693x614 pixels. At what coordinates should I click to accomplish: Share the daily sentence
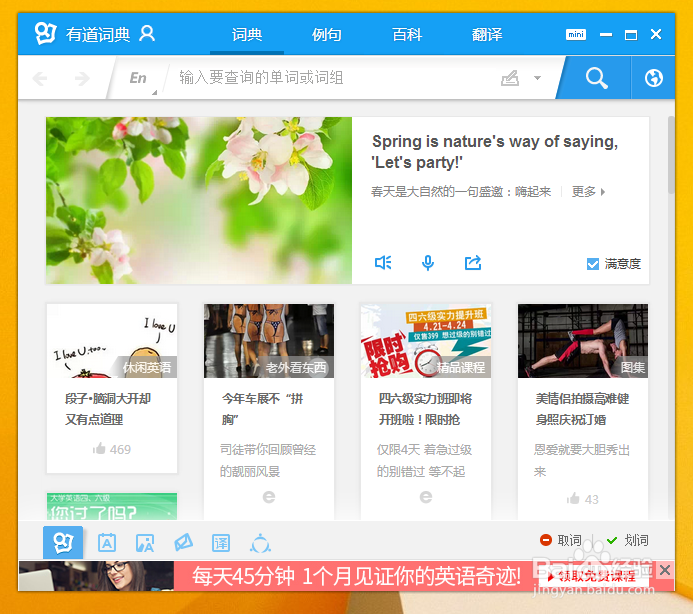pyautogui.click(x=472, y=263)
